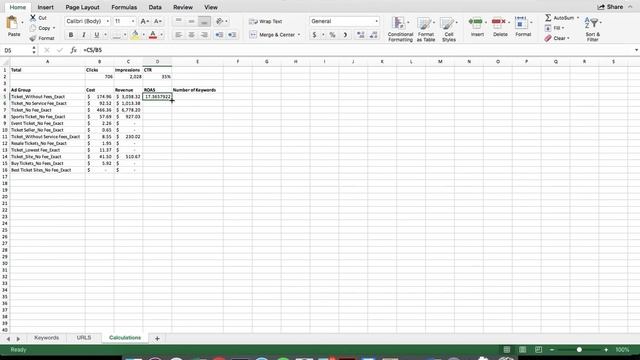Decrease indent of cell contents
Viewport: 640px width, 360px height.
219,35
